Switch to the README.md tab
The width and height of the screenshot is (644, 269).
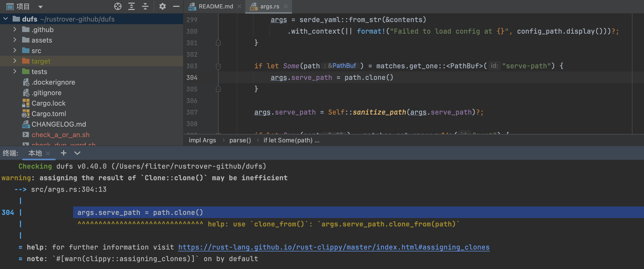[215, 6]
